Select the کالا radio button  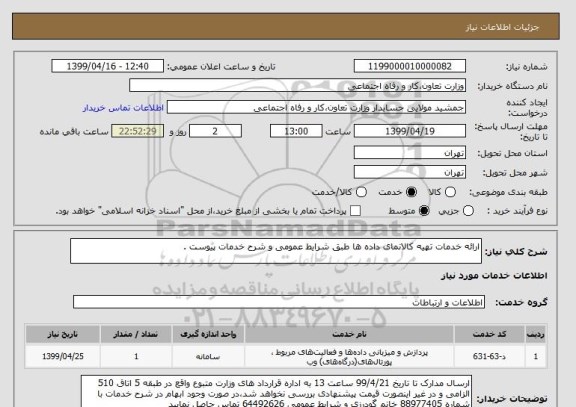tap(450, 192)
